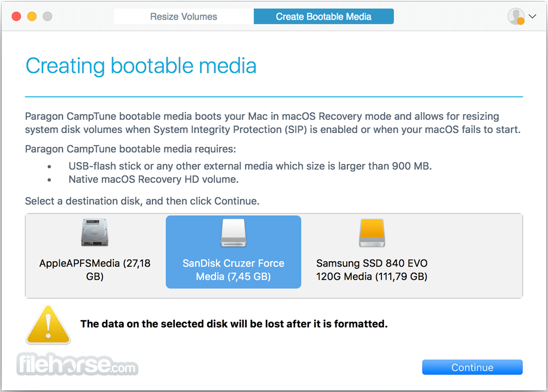Click the filehorse.com watermark logo
Image resolution: width=548 pixels, height=392 pixels.
pyautogui.click(x=77, y=364)
